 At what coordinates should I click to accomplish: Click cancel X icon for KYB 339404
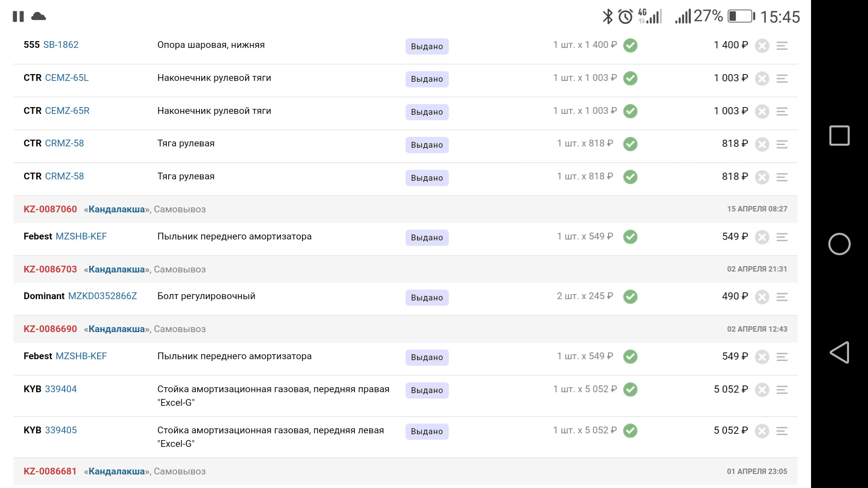pos(762,389)
